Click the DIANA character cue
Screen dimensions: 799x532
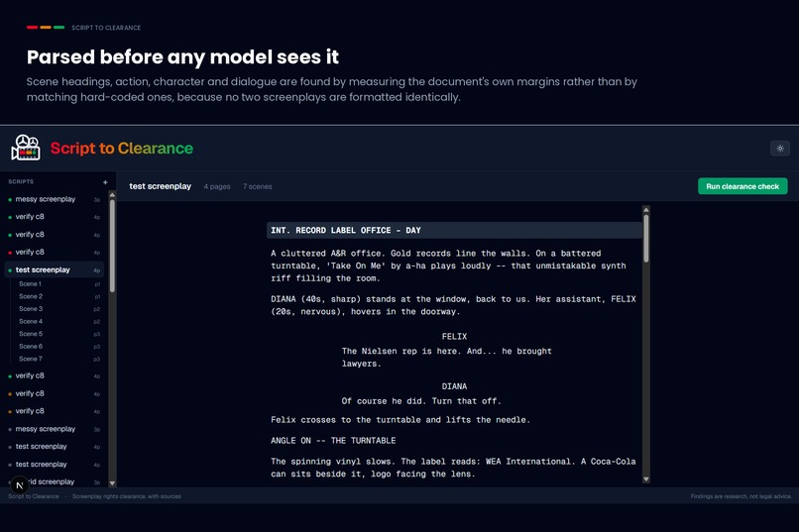454,386
